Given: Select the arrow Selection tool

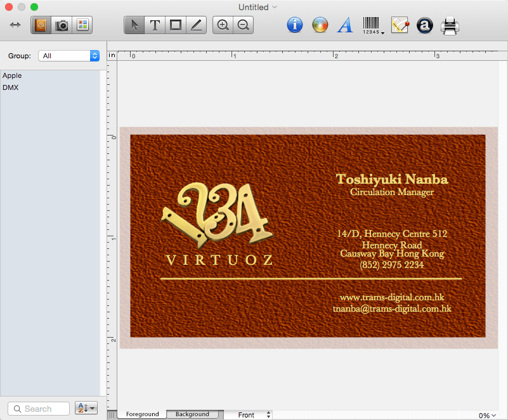Looking at the screenshot, I should point(134,25).
